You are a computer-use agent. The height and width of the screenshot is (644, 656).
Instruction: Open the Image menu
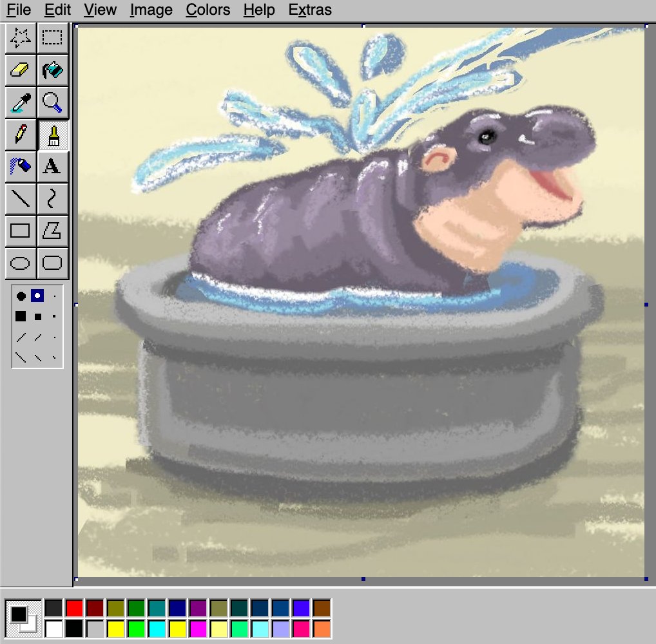click(x=150, y=10)
